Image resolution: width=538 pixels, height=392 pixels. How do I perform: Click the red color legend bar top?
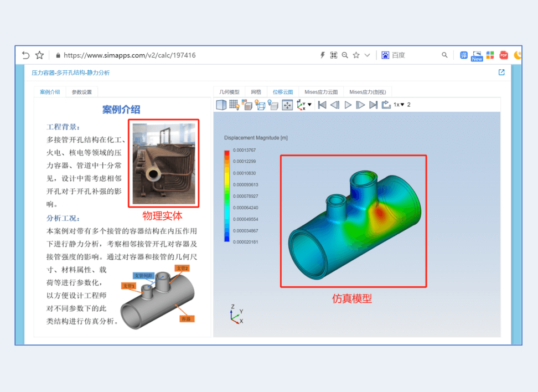[x=227, y=153]
